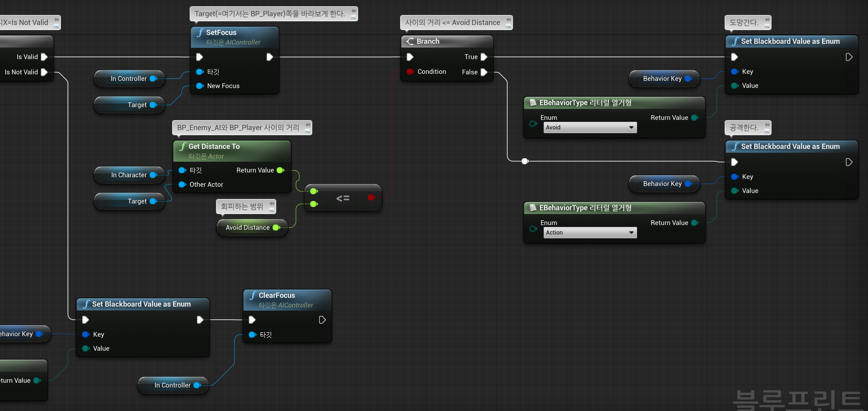The image size is (868, 411).
Task: Click the Branch node icon
Action: [410, 41]
